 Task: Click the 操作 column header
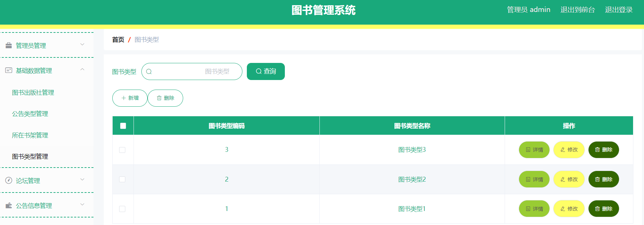tap(569, 126)
